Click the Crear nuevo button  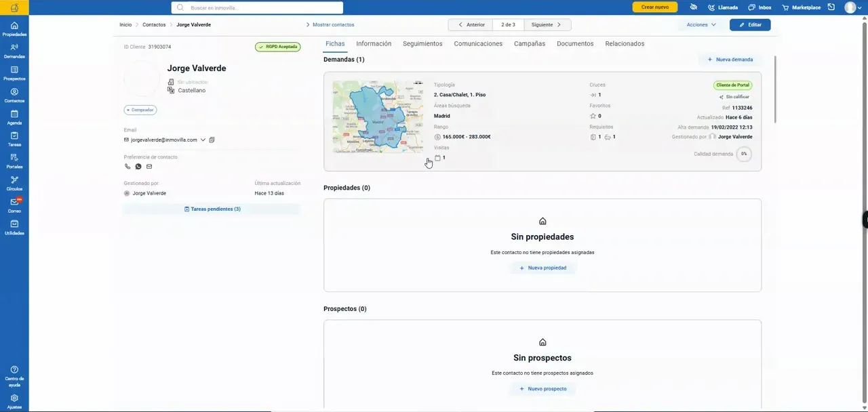pyautogui.click(x=655, y=7)
